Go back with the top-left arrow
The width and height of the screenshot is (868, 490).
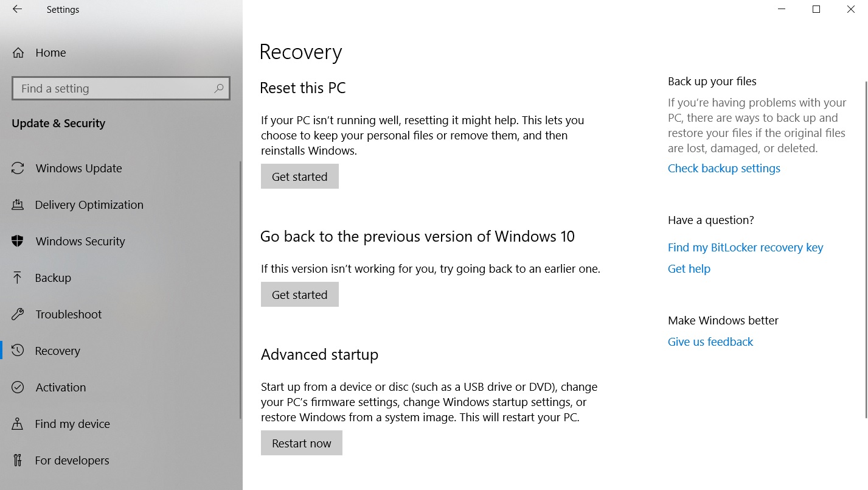pyautogui.click(x=17, y=9)
